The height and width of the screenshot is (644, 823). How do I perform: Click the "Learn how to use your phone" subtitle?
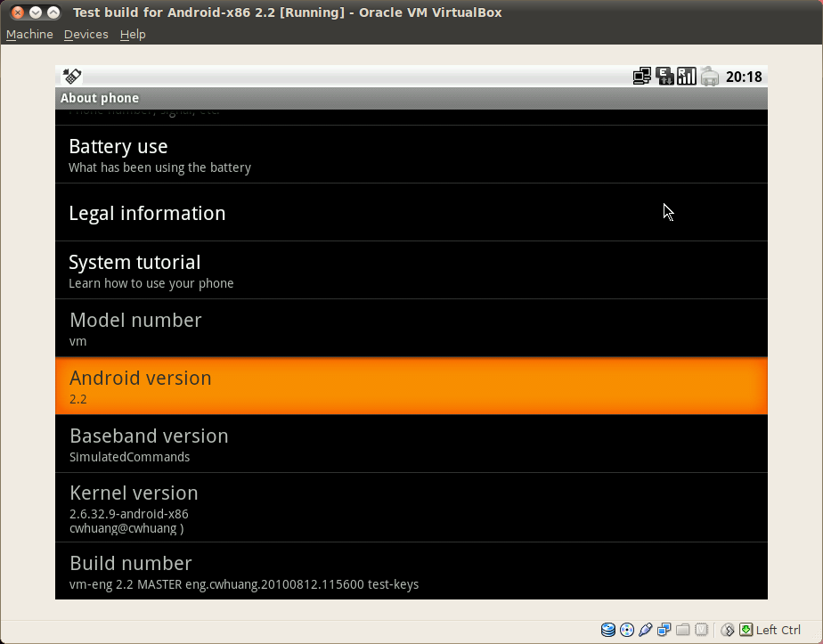tap(151, 283)
